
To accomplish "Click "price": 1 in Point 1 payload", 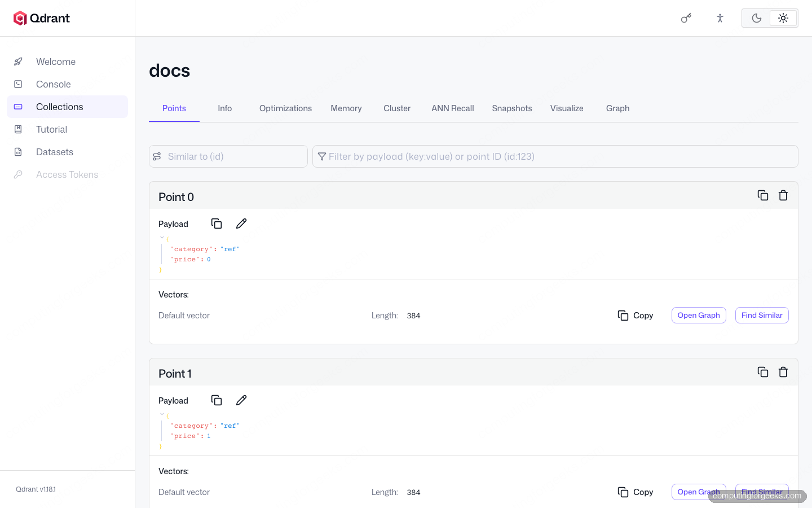I will pyautogui.click(x=191, y=436).
